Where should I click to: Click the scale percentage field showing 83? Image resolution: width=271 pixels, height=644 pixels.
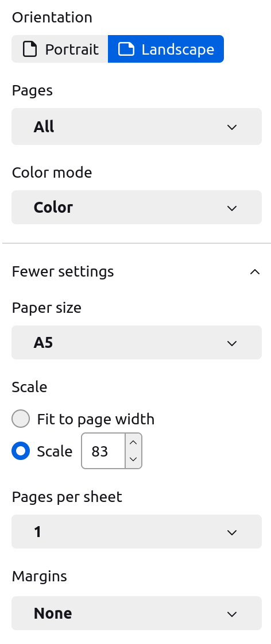pyautogui.click(x=103, y=451)
